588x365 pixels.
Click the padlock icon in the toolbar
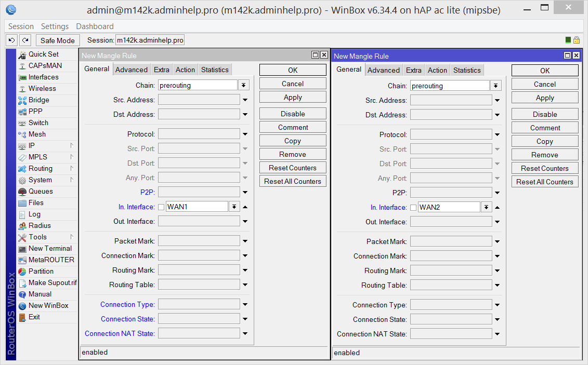577,40
